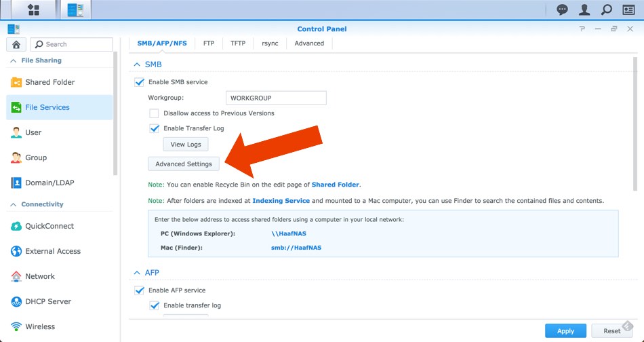The width and height of the screenshot is (644, 342).
Task: Open the main menu grid icon
Action: click(33, 9)
